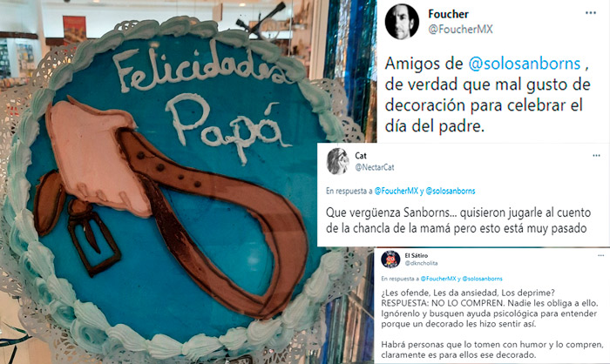Image resolution: width=610 pixels, height=364 pixels.
Task: Open the Foucher display name link
Action: coord(448,15)
